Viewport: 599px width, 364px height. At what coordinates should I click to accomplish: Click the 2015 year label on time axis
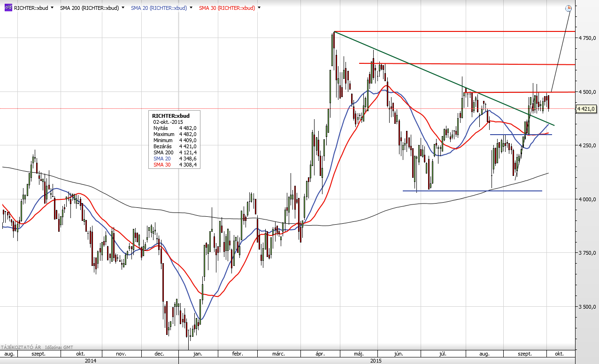pyautogui.click(x=376, y=361)
